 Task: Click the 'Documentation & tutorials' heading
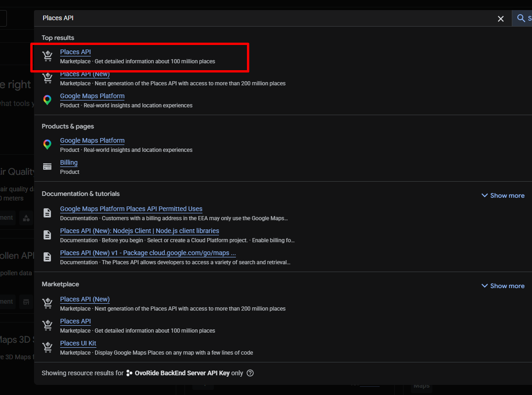[x=81, y=194]
